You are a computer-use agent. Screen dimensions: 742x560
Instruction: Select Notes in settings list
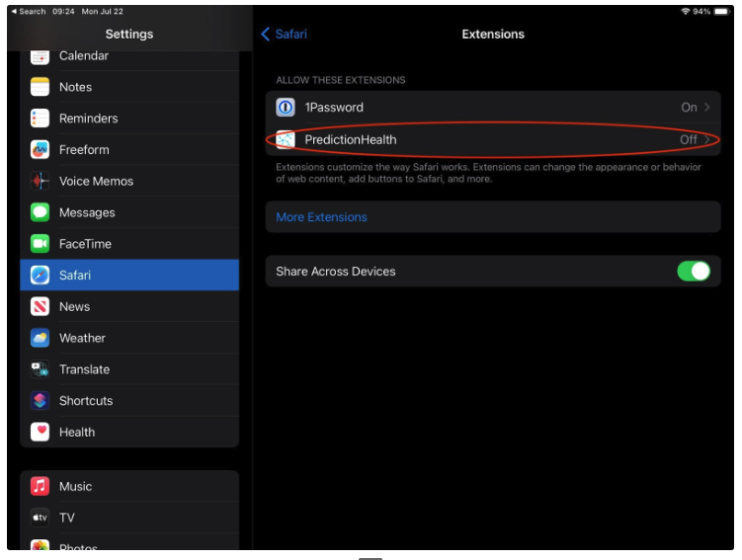click(129, 87)
